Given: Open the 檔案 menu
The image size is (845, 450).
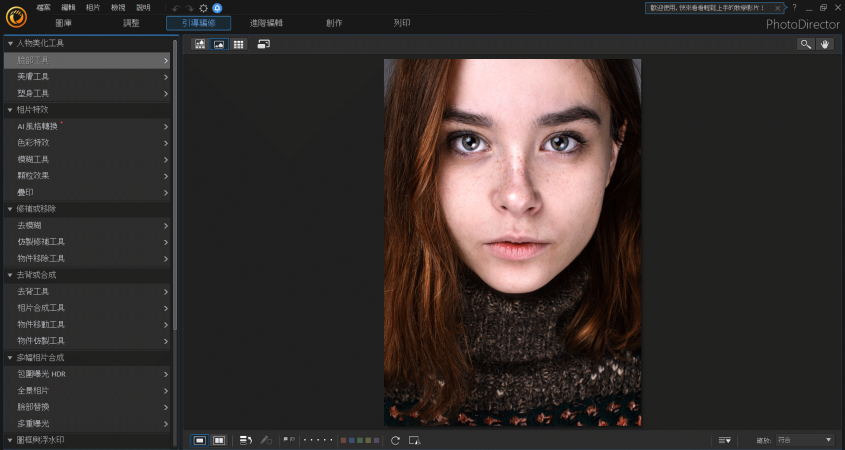Looking at the screenshot, I should coord(42,7).
